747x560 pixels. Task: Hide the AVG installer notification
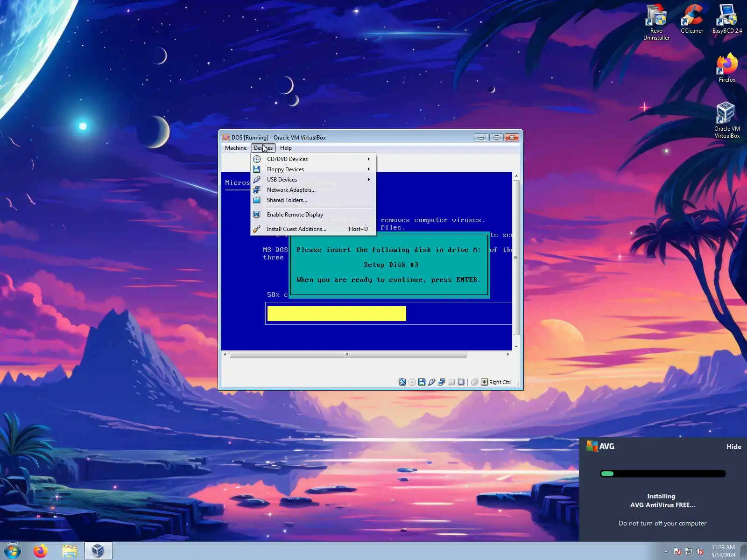tap(733, 447)
